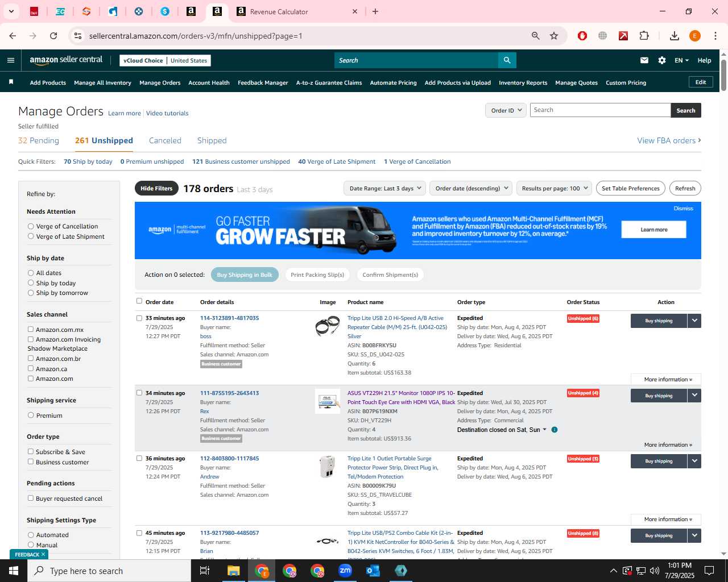Check the select-all orders header checkbox

(x=139, y=301)
